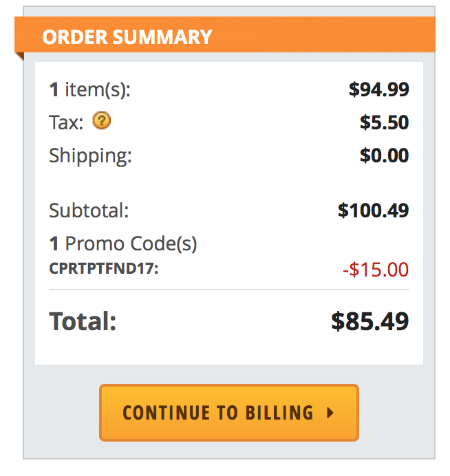Click the Tax label text

(x=66, y=123)
